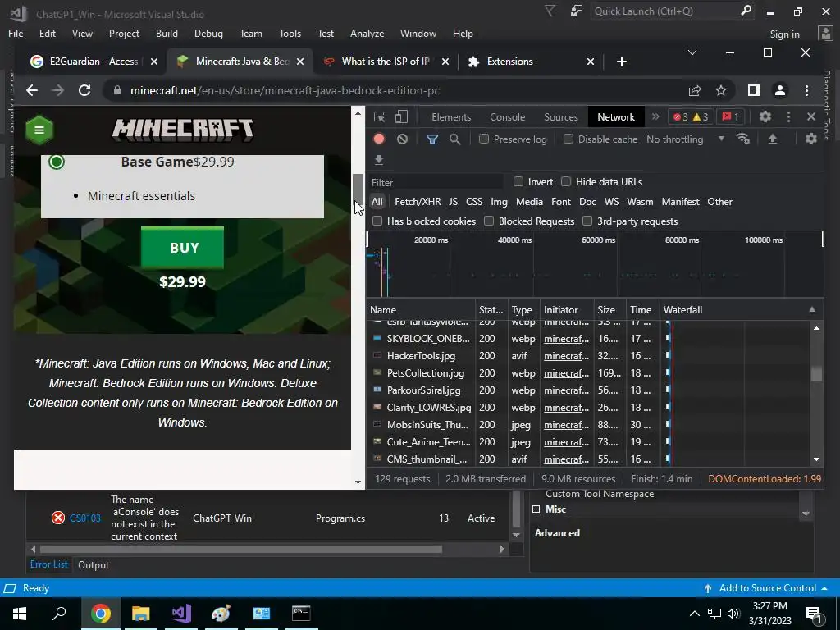Image resolution: width=840 pixels, height=630 pixels.
Task: Check 3rd-party requests
Action: 587,221
